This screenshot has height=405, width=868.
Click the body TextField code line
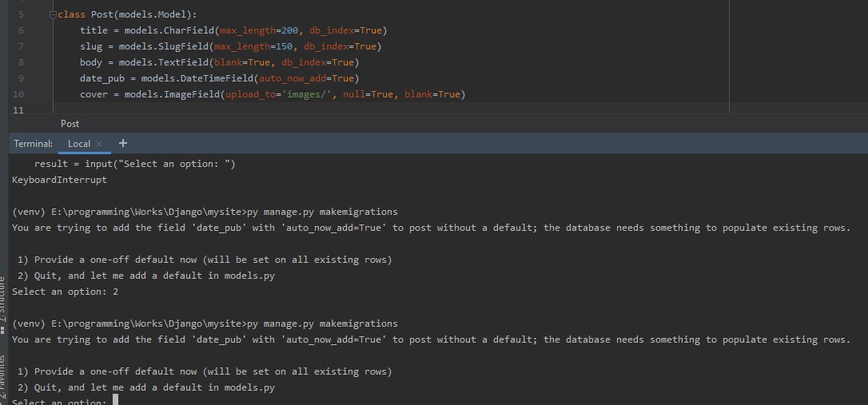tap(219, 62)
